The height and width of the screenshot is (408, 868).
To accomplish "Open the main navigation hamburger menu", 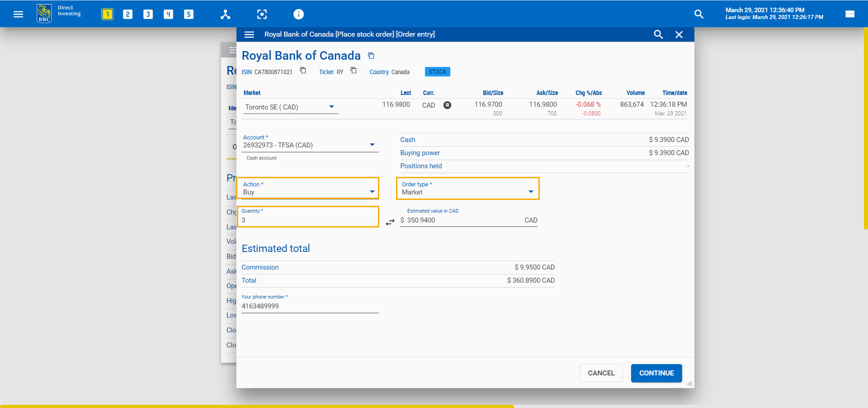I will click(x=18, y=14).
